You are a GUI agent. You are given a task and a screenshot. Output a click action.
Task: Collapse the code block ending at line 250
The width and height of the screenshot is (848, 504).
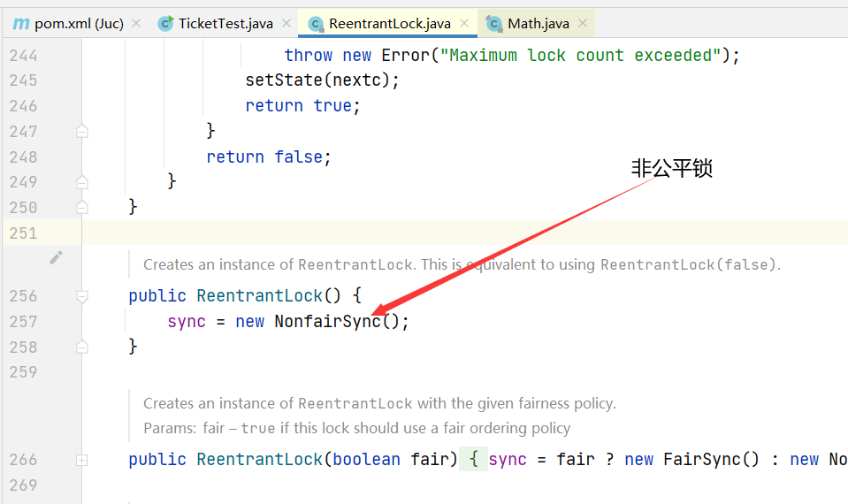81,208
